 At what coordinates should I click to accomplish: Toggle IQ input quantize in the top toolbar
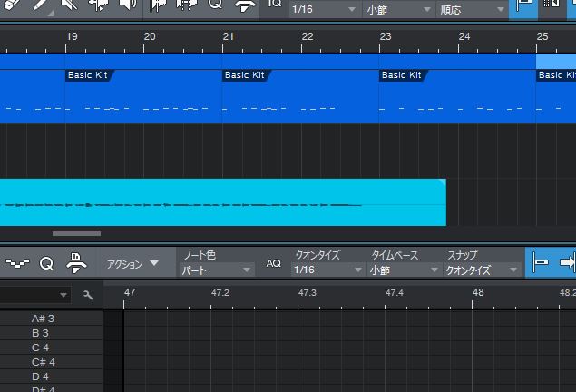click(274, 4)
